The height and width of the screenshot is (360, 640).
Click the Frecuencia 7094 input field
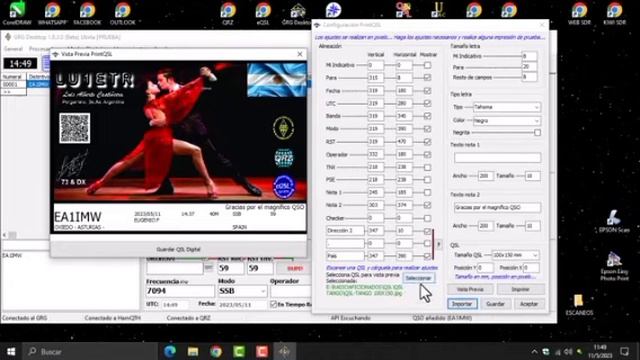click(180, 291)
